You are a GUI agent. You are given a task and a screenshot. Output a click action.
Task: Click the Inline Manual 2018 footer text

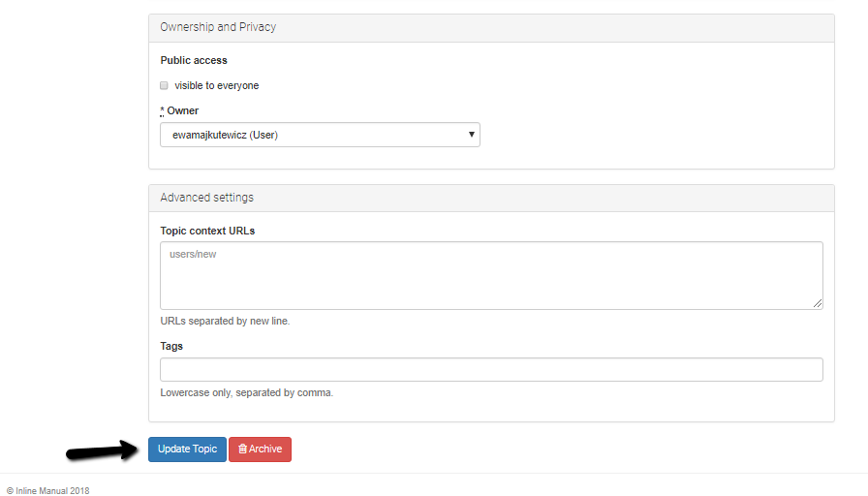pyautogui.click(x=52, y=490)
